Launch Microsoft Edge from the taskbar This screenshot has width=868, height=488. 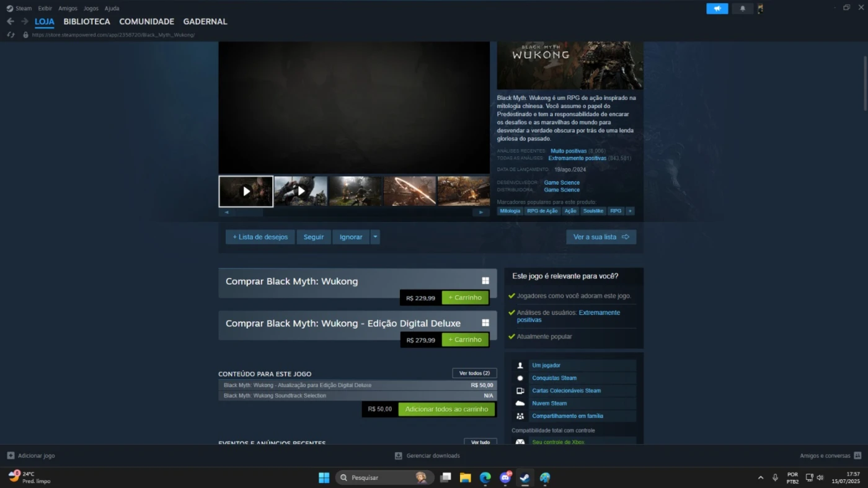485,477
